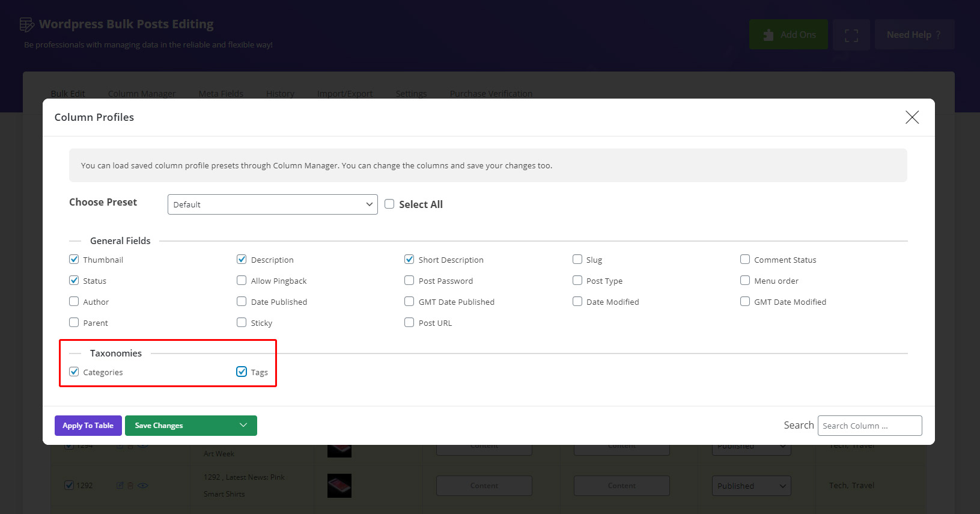Enable the Date Modified checkbox
The image size is (980, 514).
coord(577,301)
